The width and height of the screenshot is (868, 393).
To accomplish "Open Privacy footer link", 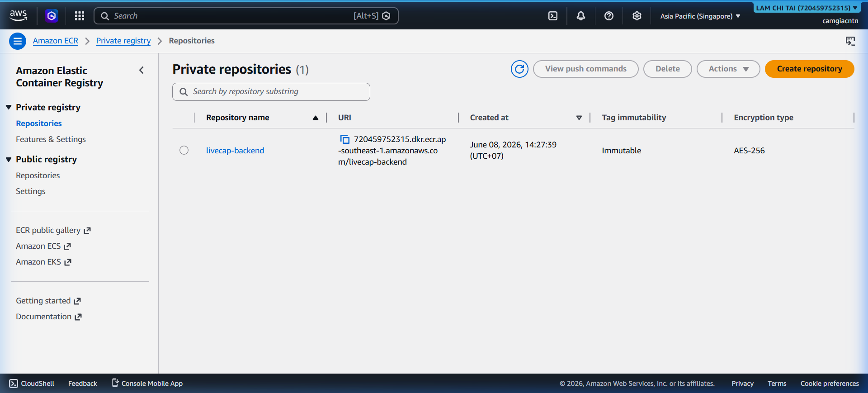I will point(742,384).
